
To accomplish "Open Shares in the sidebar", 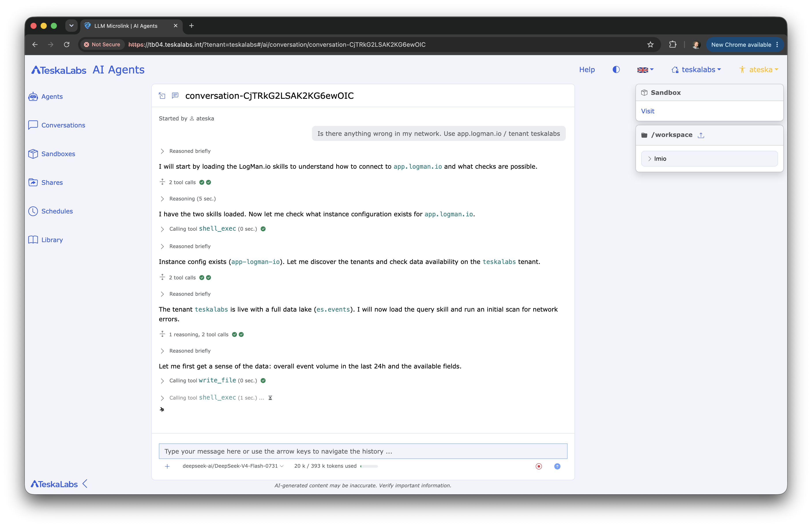I will pyautogui.click(x=46, y=182).
